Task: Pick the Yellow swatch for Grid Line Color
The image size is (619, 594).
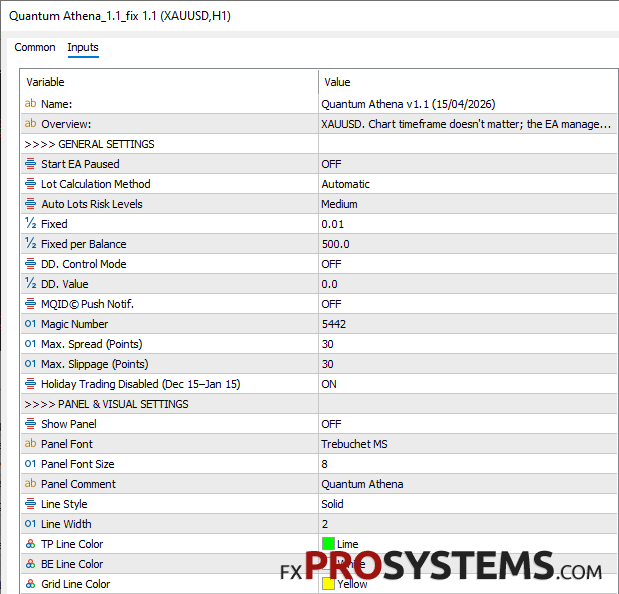Action: [328, 584]
